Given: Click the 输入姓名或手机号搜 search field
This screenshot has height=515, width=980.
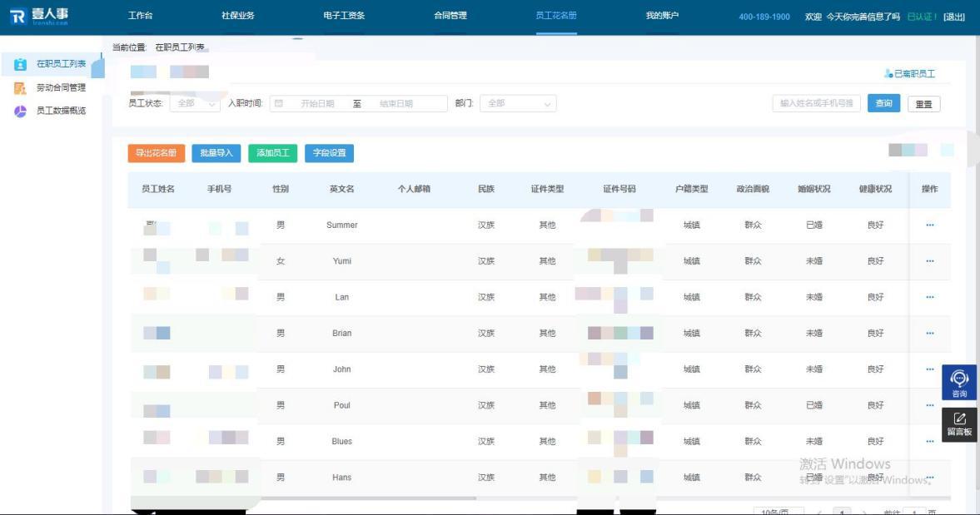Looking at the screenshot, I should point(817,104).
